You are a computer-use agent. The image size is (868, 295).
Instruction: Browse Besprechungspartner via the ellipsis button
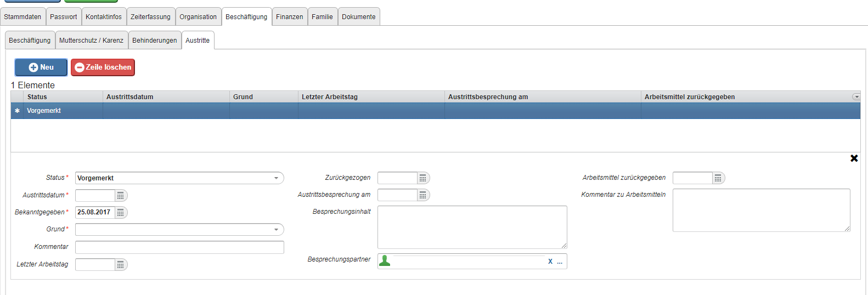(560, 262)
